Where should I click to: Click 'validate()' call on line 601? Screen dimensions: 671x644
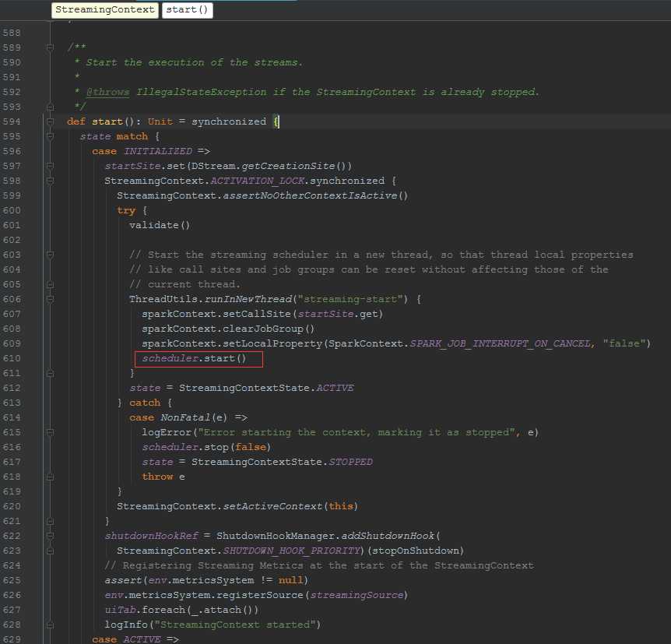coord(160,225)
